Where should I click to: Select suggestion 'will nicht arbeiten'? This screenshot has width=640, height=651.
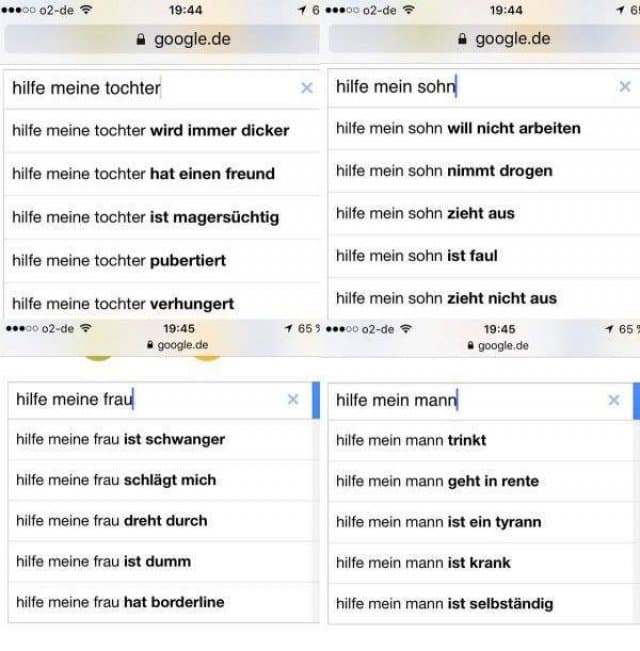tap(484, 129)
